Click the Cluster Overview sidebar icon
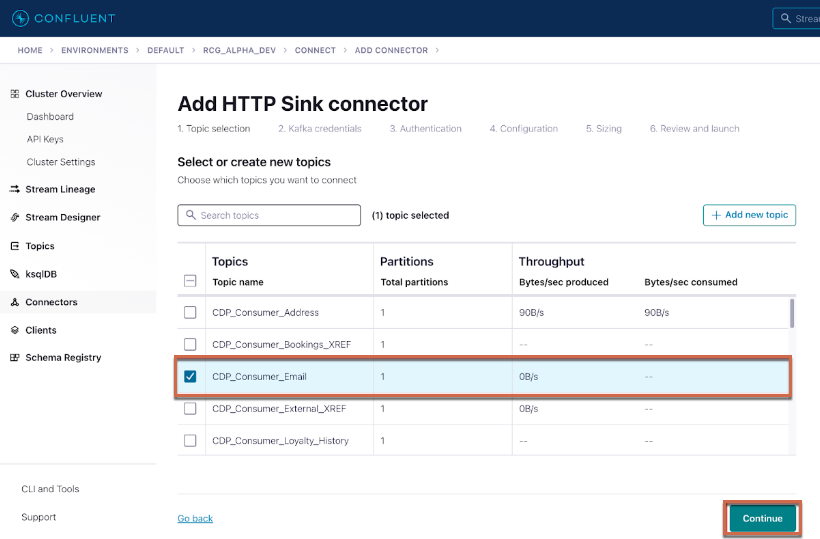 pos(15,94)
